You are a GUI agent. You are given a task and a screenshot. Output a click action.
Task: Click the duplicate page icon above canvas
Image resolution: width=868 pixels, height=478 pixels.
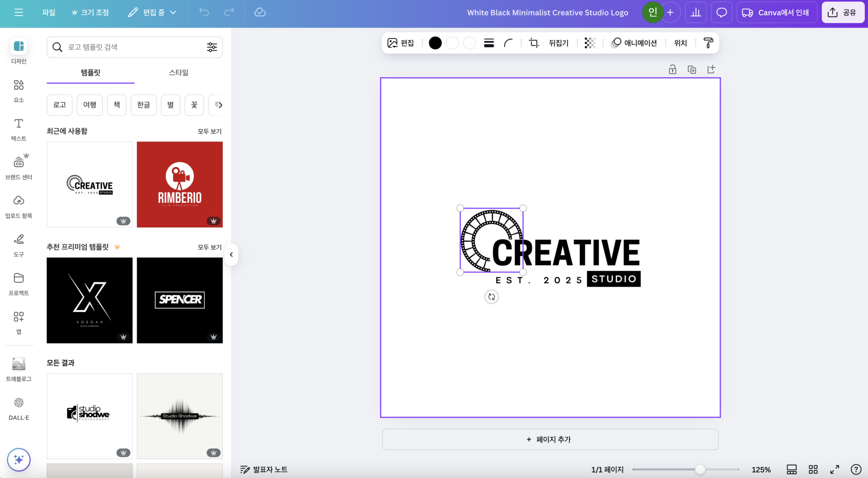(x=692, y=70)
